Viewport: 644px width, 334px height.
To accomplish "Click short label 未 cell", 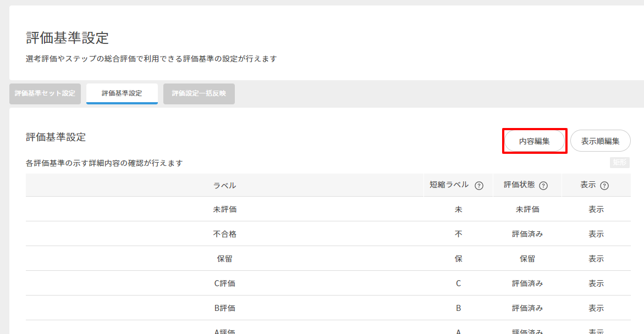I will click(x=458, y=209).
